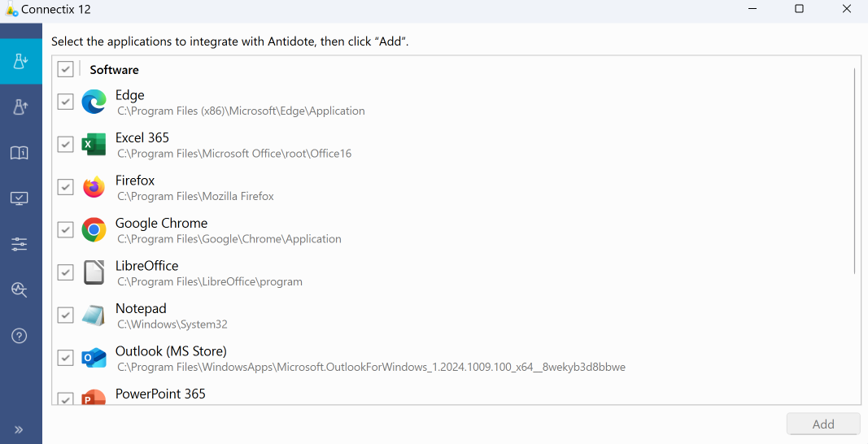
Task: Open the sliders settings sidebar icon
Action: tap(20, 244)
